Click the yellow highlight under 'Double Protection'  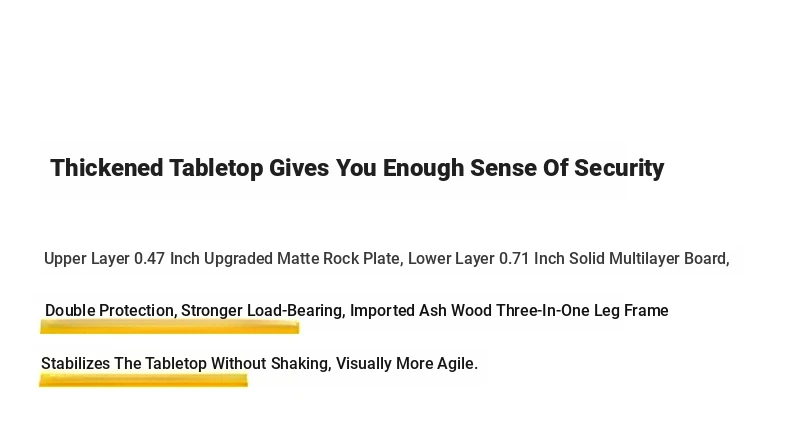(x=170, y=327)
